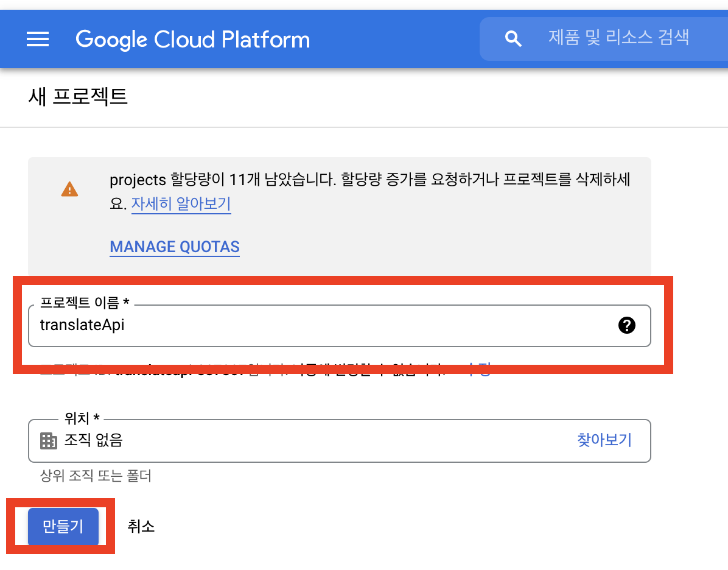Viewport: 728px width, 570px height.
Task: Click the '찾아보기' browse link
Action: (x=604, y=440)
